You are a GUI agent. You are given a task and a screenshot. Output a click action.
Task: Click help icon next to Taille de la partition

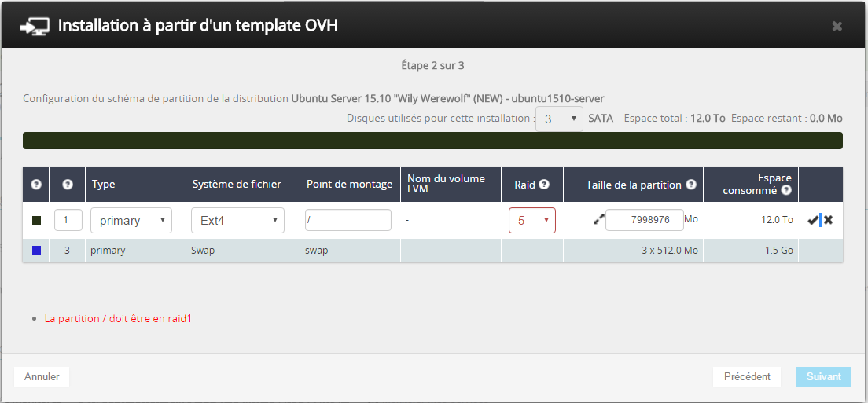pos(691,185)
